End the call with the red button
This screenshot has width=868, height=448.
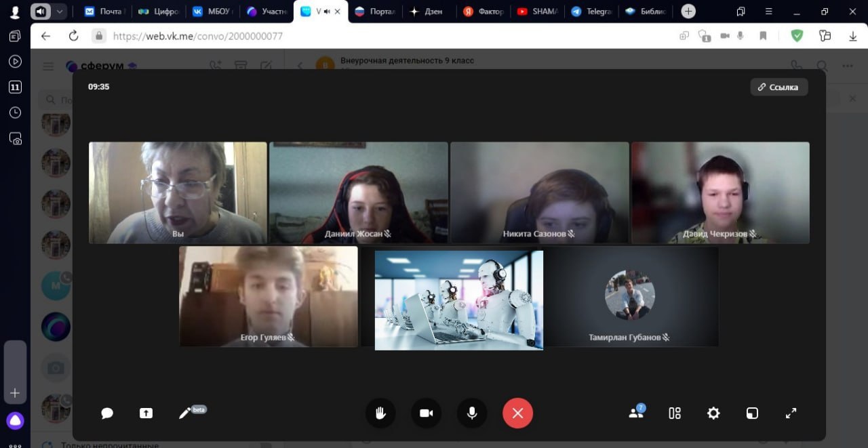(x=517, y=413)
